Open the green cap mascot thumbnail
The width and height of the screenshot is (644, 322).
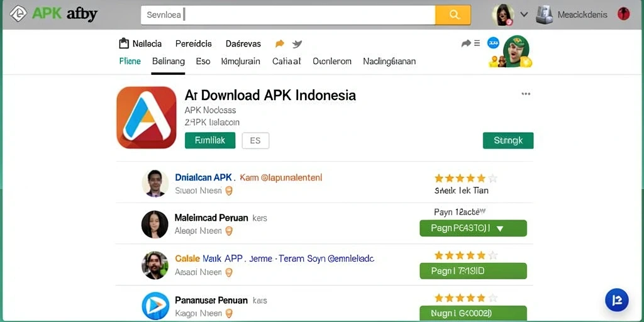(x=516, y=52)
